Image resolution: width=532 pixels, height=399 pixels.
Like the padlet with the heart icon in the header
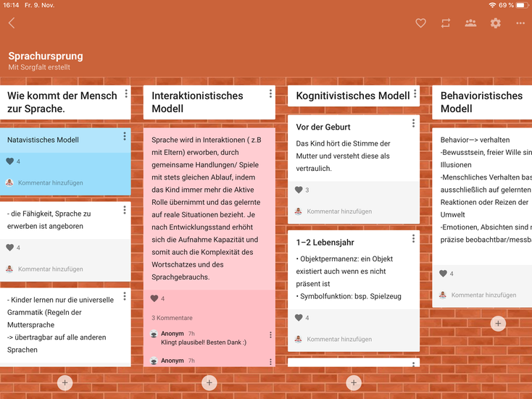pos(420,23)
